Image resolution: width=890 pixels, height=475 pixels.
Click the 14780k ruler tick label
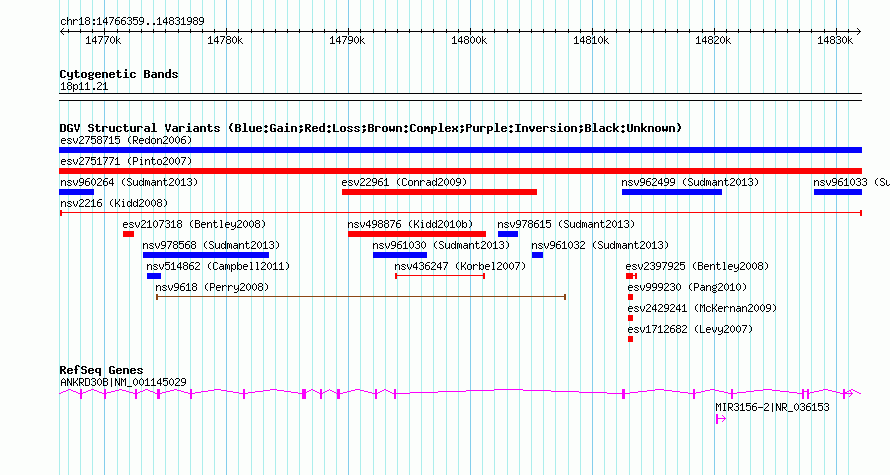(x=225, y=41)
